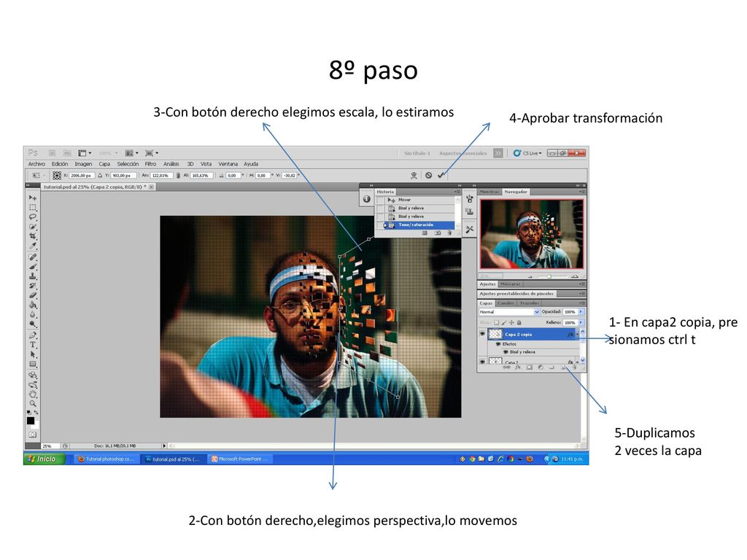The height and width of the screenshot is (560, 747).
Task: Toggle visibility of Bisel y relieve effect
Action: pos(506,352)
